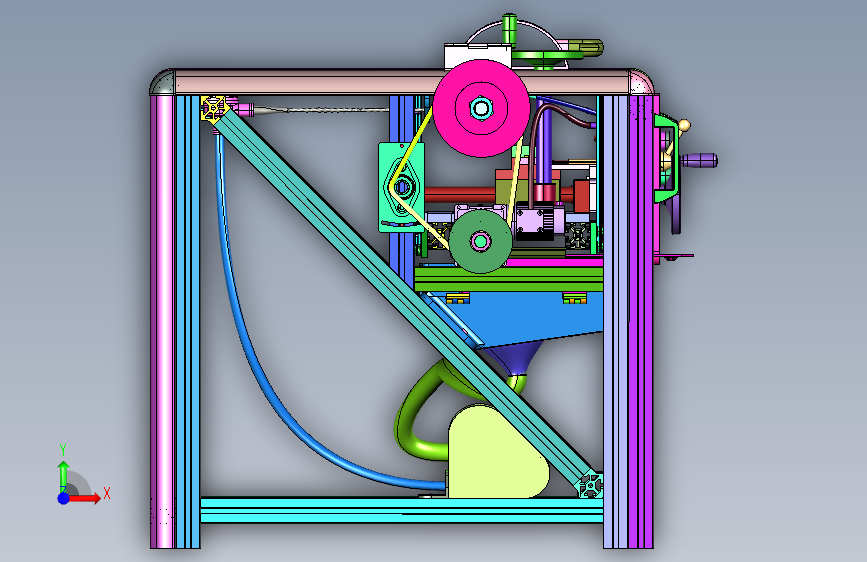This screenshot has width=867, height=562.
Task: Select the yellow corner bracket at top left
Action: point(214,108)
